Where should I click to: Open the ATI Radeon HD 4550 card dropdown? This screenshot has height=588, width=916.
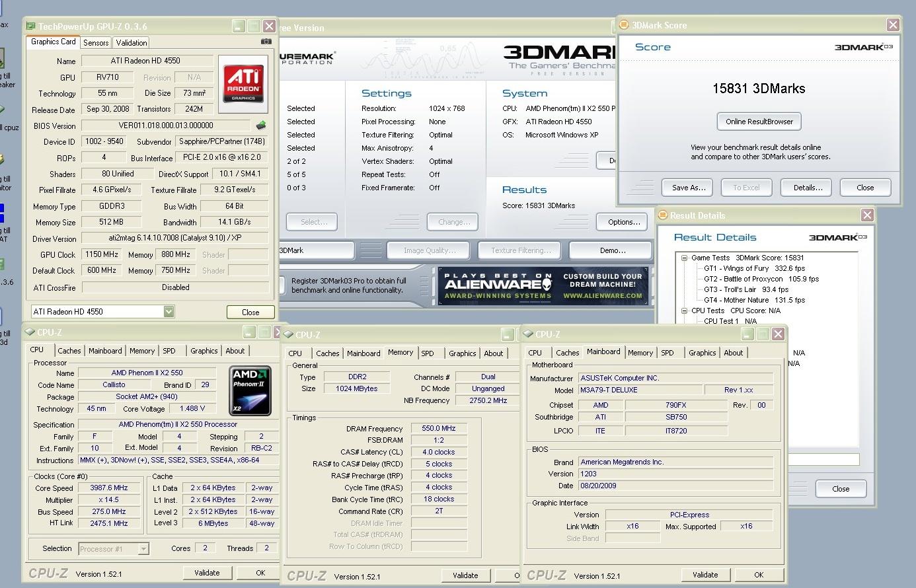(169, 311)
